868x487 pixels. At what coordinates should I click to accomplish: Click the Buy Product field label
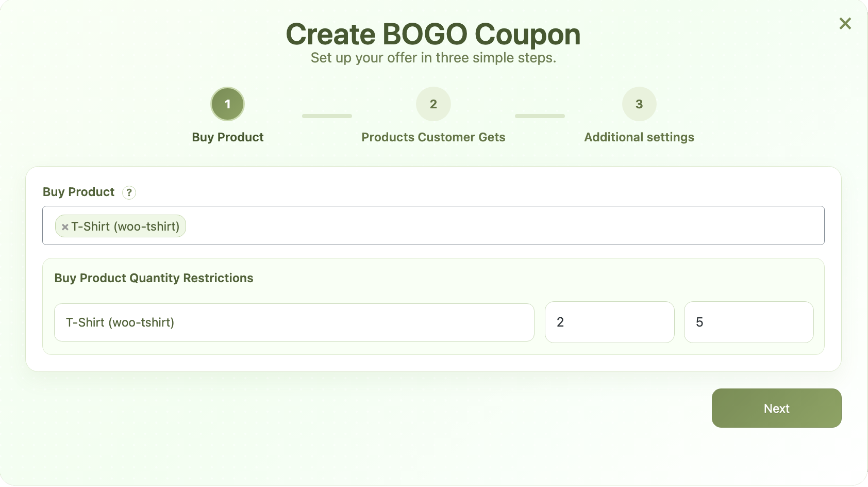point(78,192)
